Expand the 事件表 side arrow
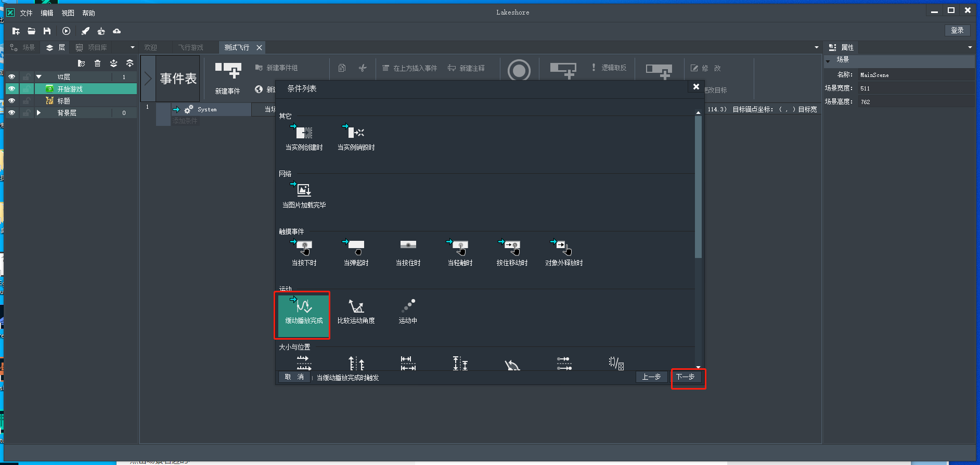 148,78
